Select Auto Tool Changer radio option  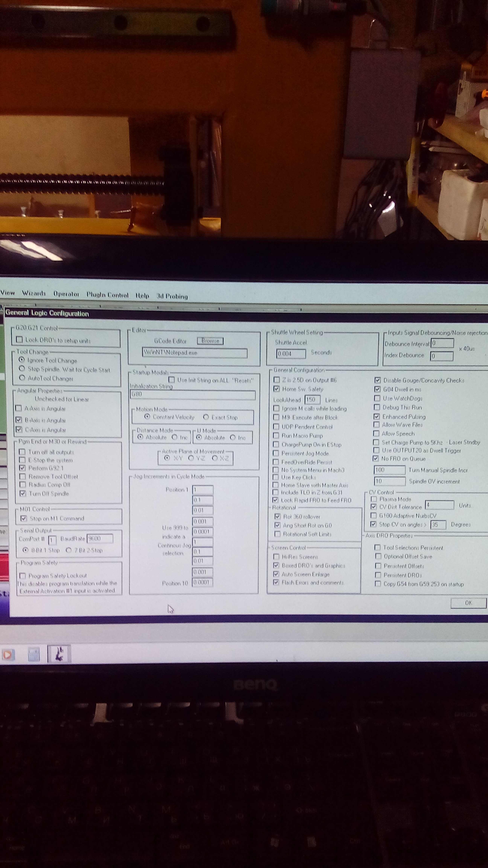[x=22, y=378]
